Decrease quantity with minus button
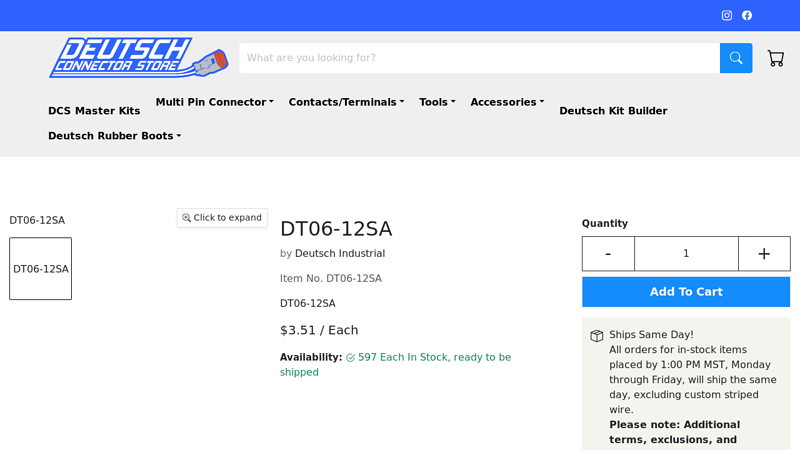Screen dimensions: 800x450 pyautogui.click(x=608, y=254)
